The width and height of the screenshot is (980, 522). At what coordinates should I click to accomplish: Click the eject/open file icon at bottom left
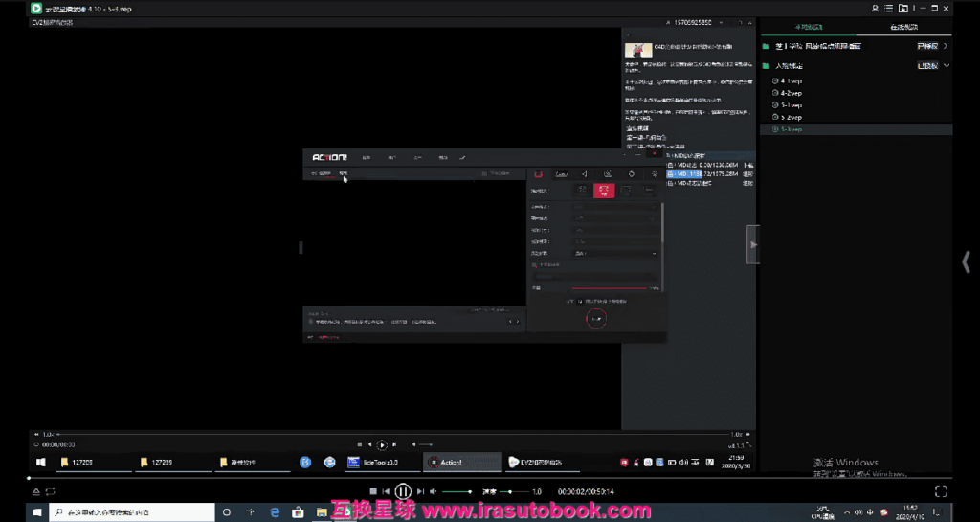pyautogui.click(x=36, y=492)
